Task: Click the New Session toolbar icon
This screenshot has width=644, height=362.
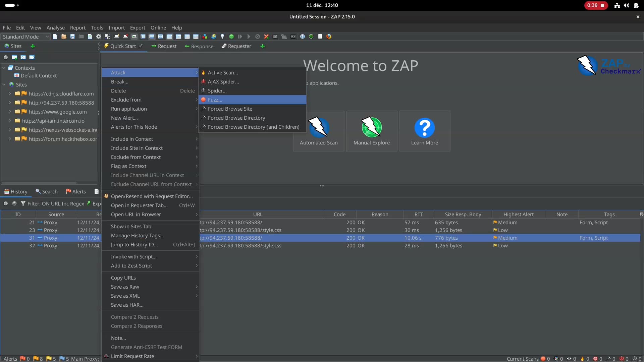Action: [55, 37]
